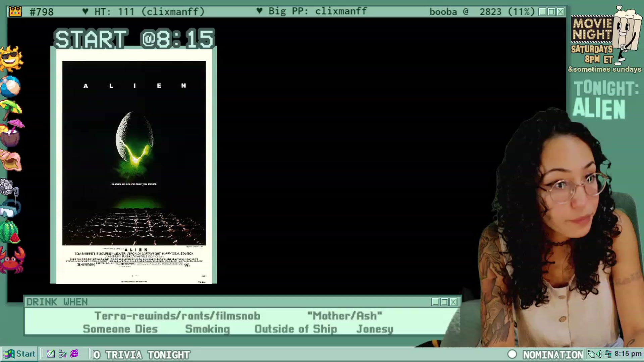Click the seashell icon

point(11,160)
